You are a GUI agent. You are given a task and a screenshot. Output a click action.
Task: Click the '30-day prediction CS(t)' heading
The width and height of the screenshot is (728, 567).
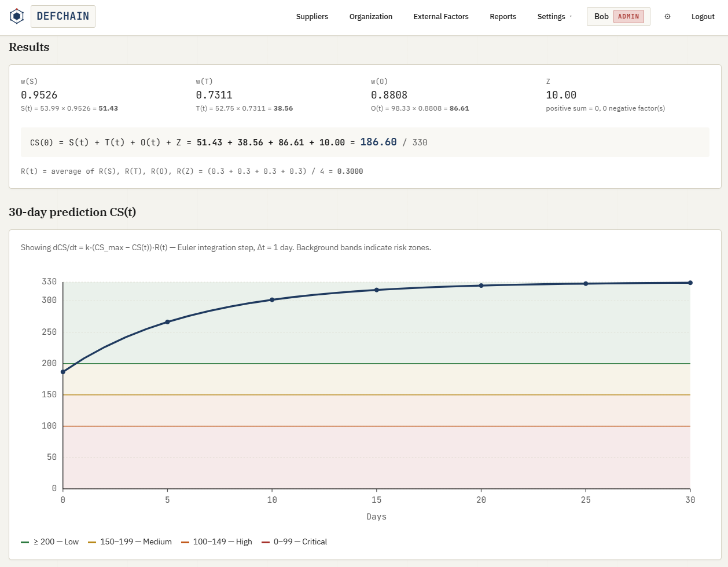(72, 212)
